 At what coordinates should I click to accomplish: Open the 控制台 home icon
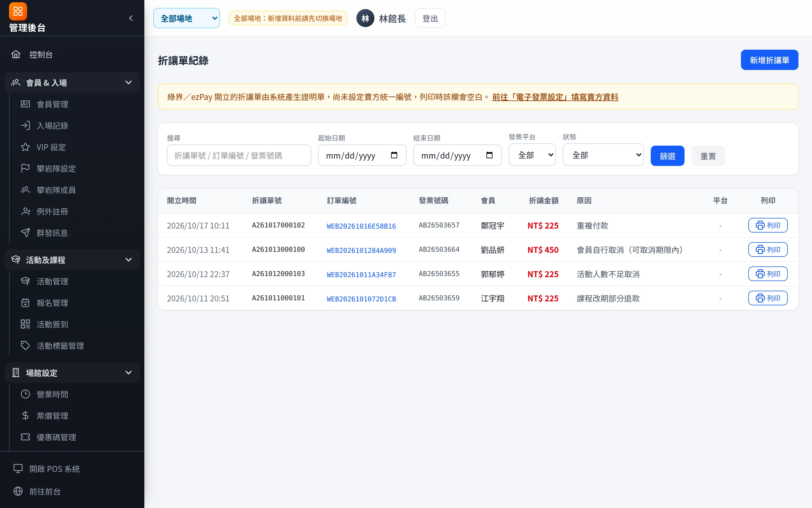click(16, 54)
